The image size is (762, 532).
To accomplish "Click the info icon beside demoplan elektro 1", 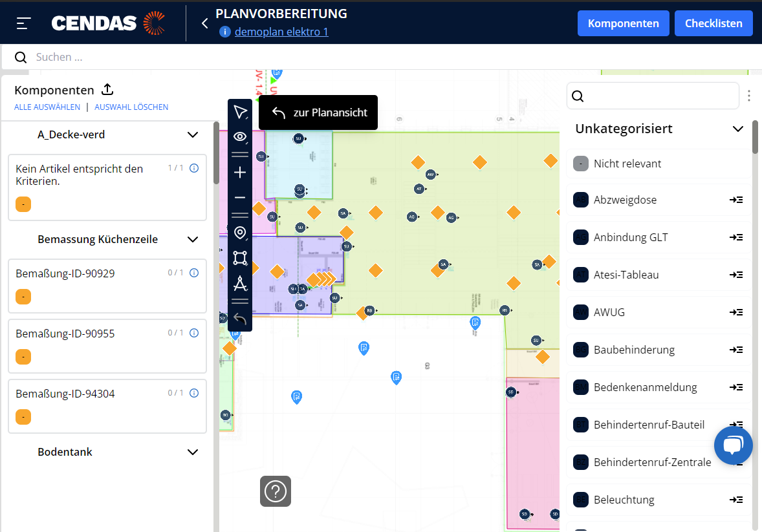I will click(224, 32).
